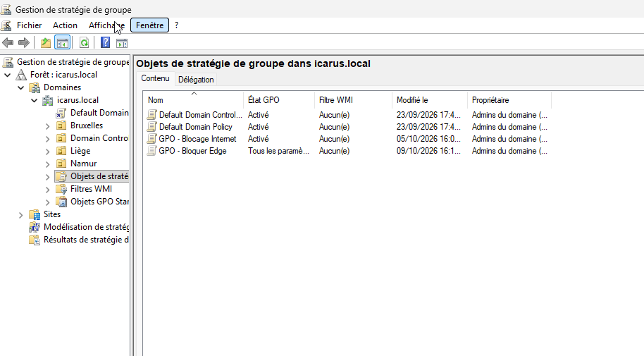Viewport: 644px width, 356px height.
Task: Click the Forward arrow toolbar icon
Action: 24,42
